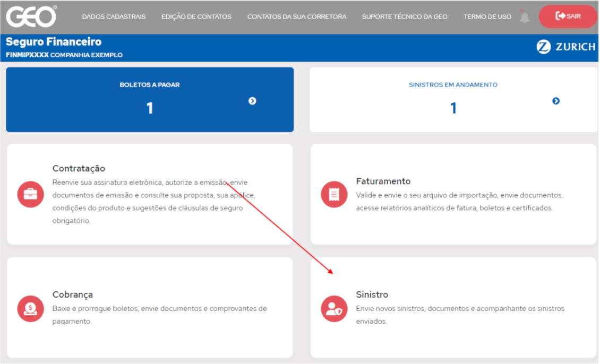Click FINMIPXXXX Companhia Exemplo text
600x364 pixels.
coord(64,55)
